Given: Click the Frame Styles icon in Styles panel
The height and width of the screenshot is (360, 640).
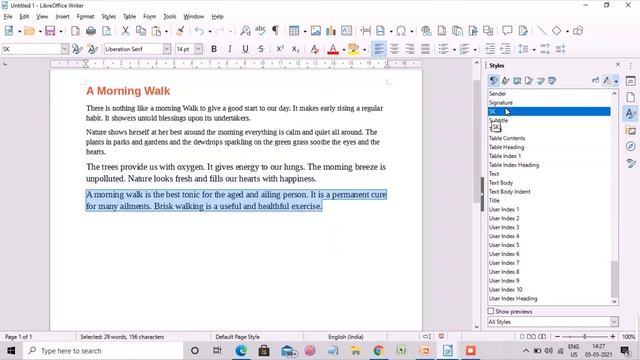Looking at the screenshot, I should coord(517,81).
